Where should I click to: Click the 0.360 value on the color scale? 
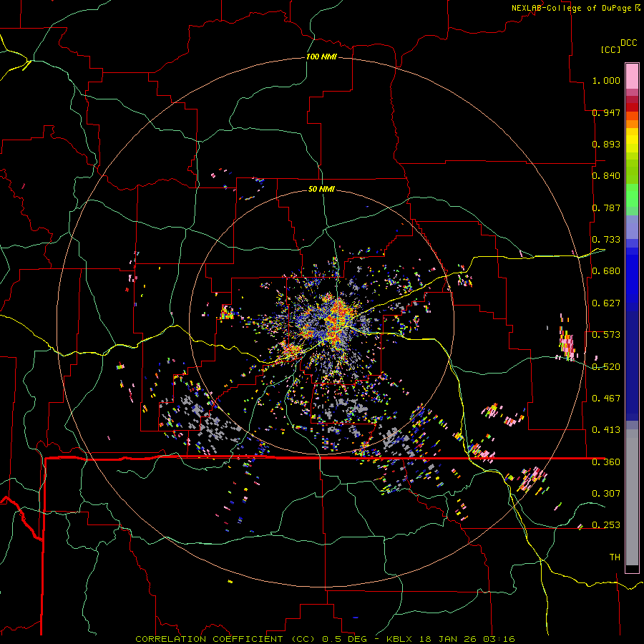click(x=606, y=462)
